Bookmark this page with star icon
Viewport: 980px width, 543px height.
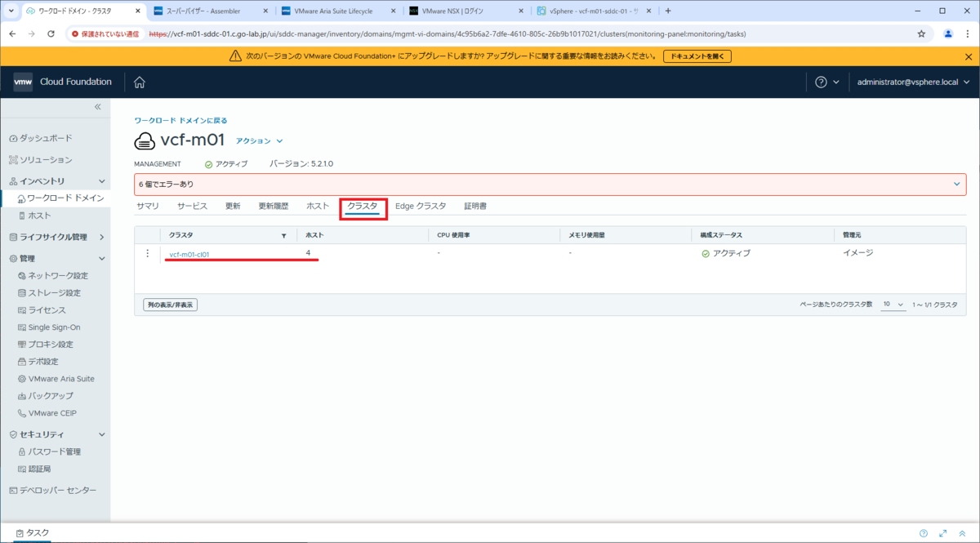point(921,34)
